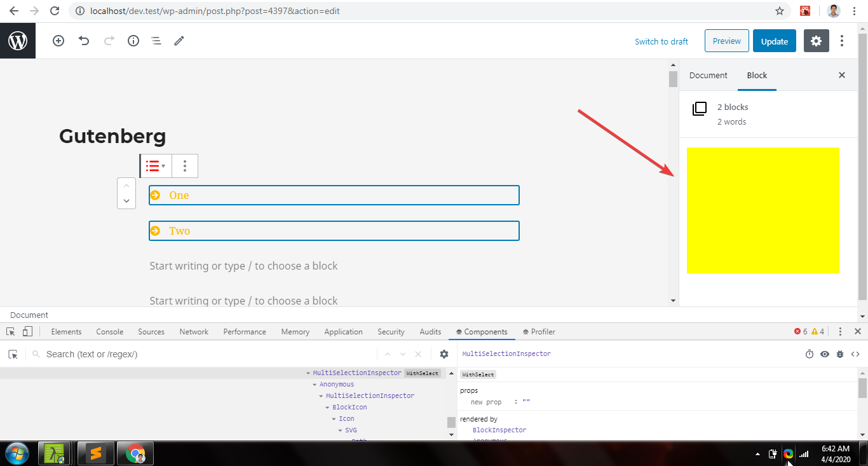The image size is (868, 466).
Task: Click the multiple blocks icon in sidebar
Action: pos(699,109)
